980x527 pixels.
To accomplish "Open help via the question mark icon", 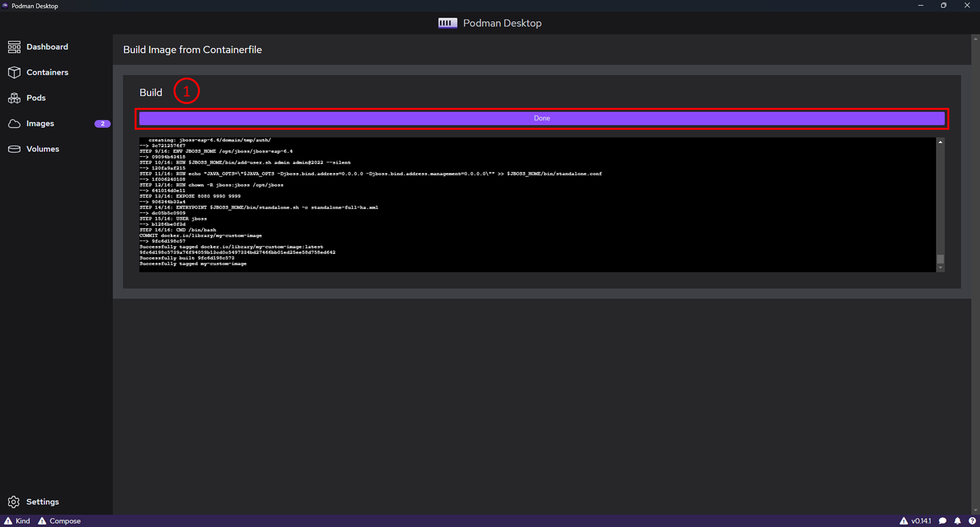I will [x=972, y=520].
